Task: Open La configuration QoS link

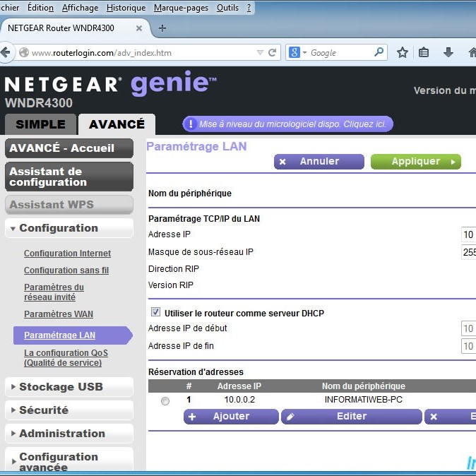Action: click(66, 357)
